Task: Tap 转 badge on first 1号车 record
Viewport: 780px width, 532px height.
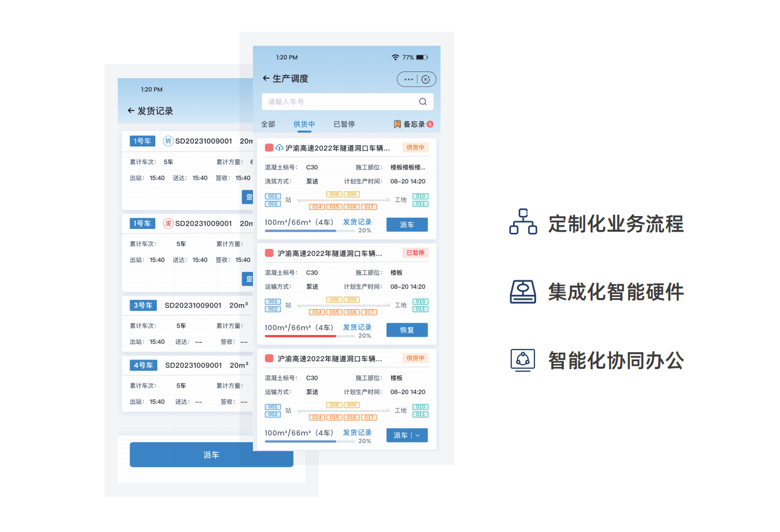Action: coord(168,141)
